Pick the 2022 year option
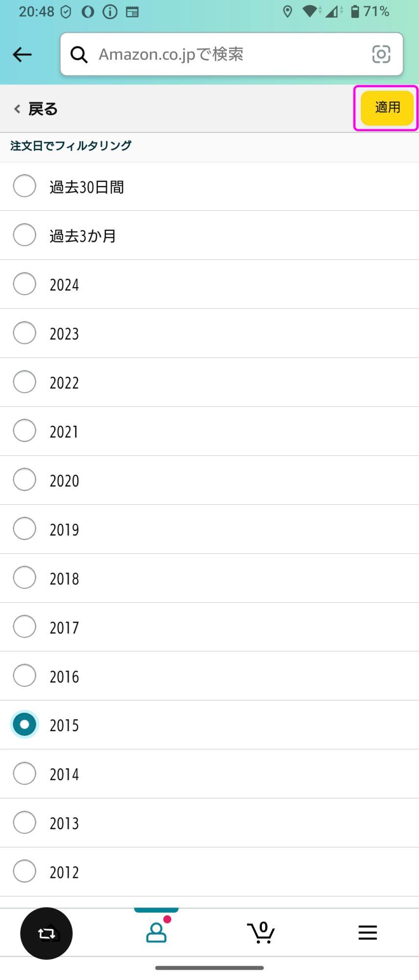Image resolution: width=419 pixels, height=980 pixels. click(209, 382)
